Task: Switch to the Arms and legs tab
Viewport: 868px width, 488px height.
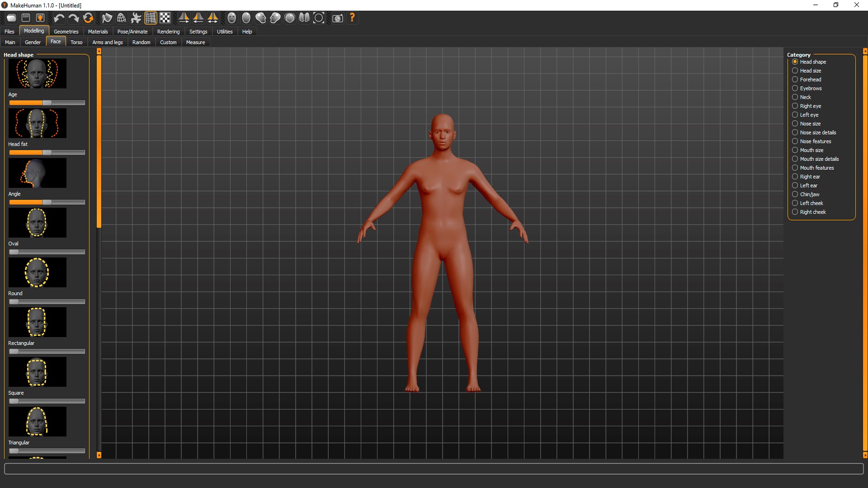Action: 107,42
